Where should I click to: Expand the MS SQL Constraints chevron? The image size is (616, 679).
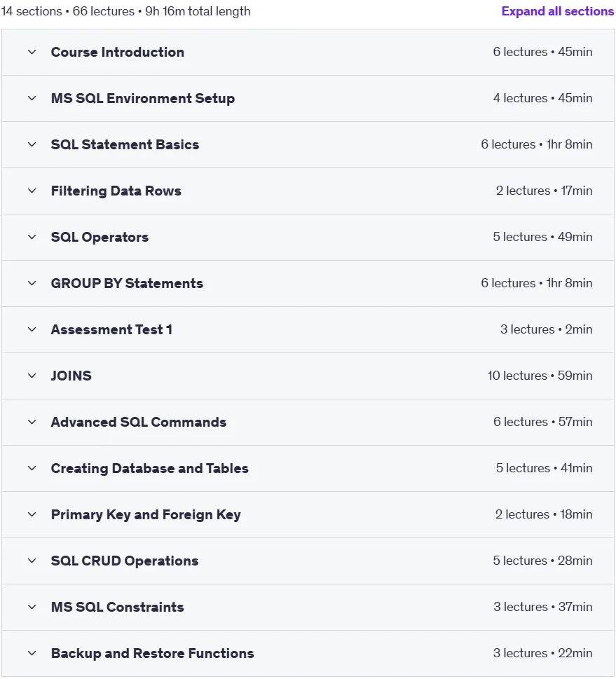(x=32, y=607)
